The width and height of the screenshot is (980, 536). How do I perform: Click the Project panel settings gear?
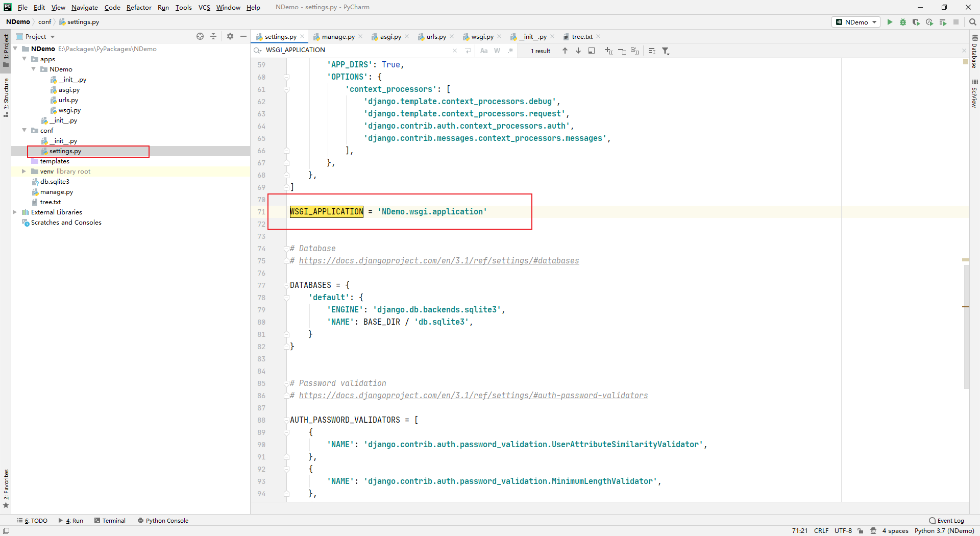230,36
